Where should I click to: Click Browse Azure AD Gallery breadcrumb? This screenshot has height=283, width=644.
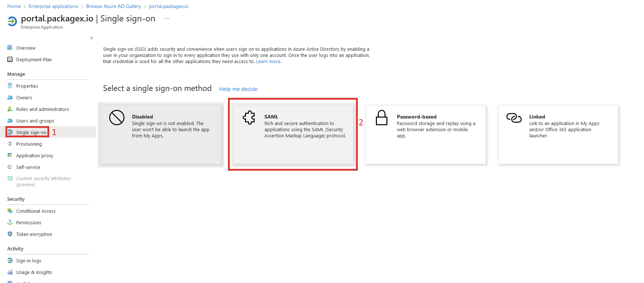coord(114,6)
